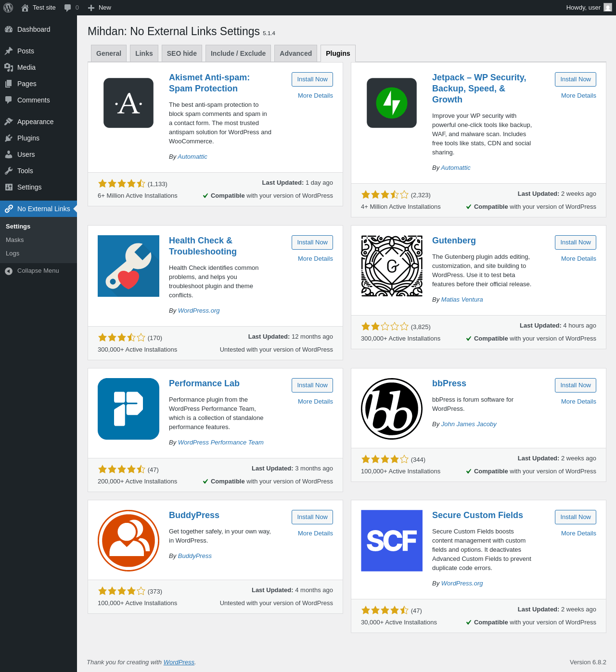
Task: Click the bbPress plugin logo
Action: tap(392, 409)
